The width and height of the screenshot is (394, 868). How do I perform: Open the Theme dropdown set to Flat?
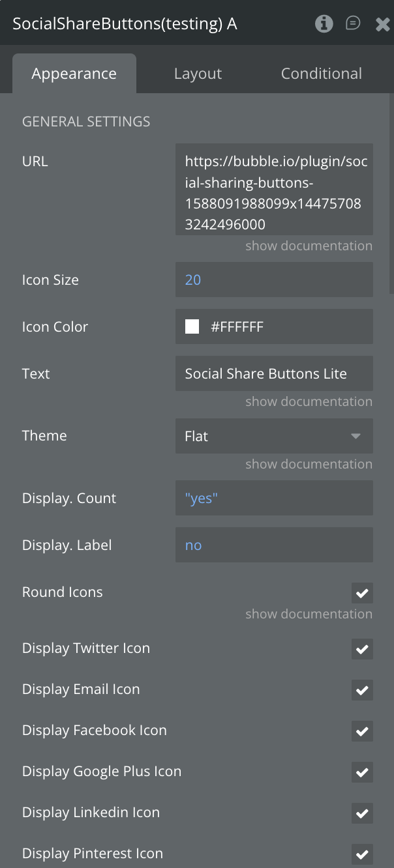(x=274, y=436)
